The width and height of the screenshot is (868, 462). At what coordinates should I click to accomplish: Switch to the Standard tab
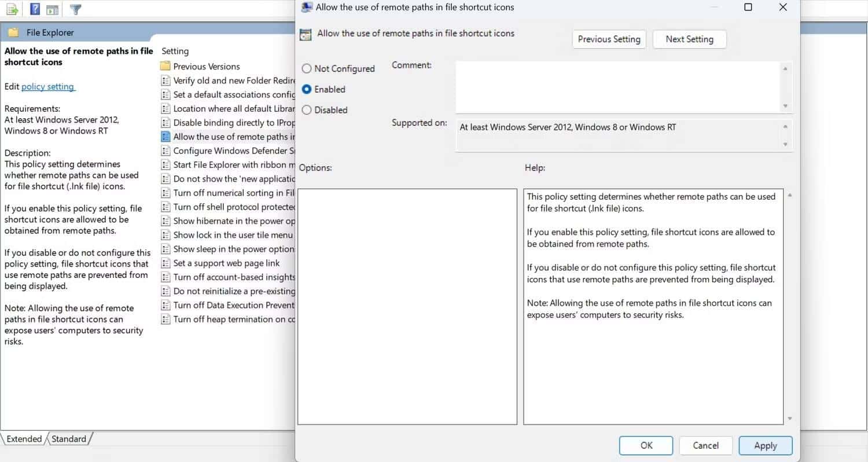68,439
